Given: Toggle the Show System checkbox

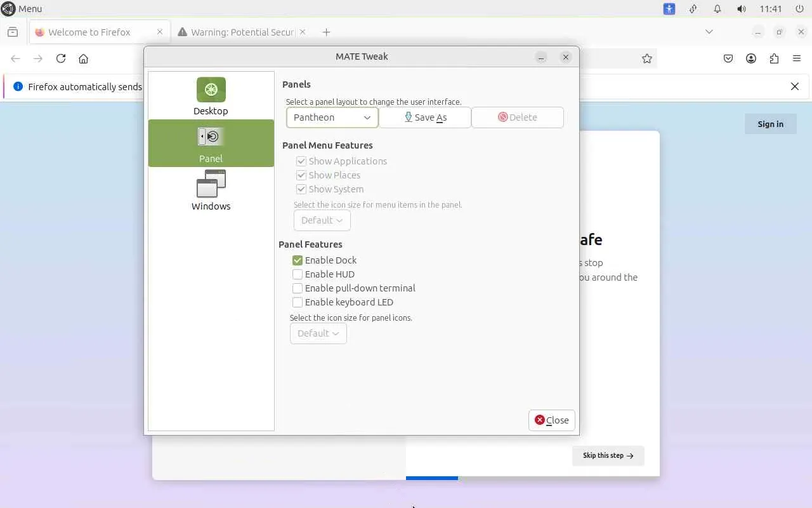Looking at the screenshot, I should tap(301, 189).
